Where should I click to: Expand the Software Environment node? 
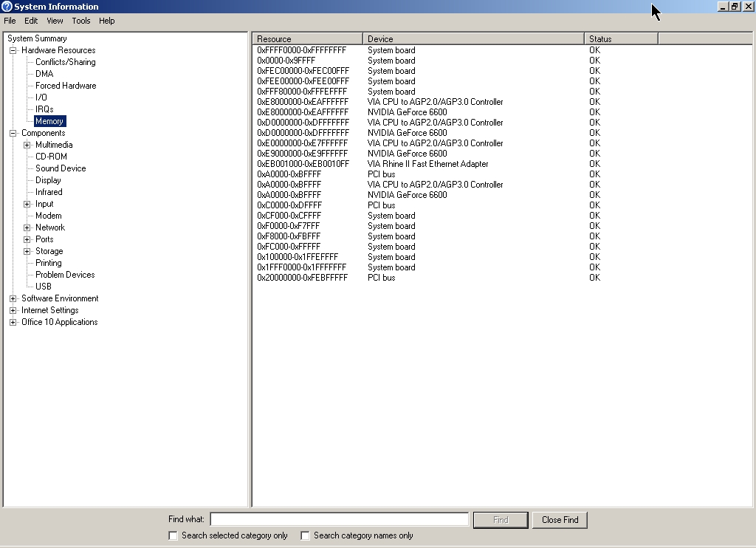pyautogui.click(x=13, y=298)
